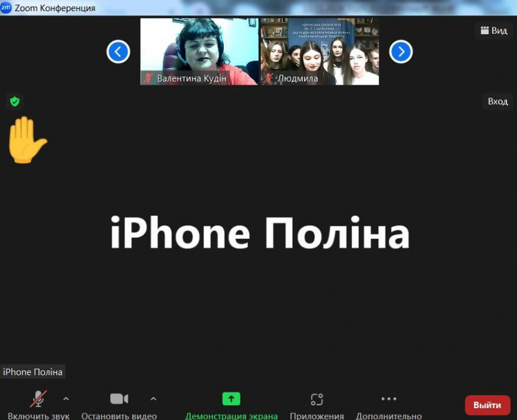Click muted mic icon beside Людмила
The image size is (517, 420).
tap(268, 78)
